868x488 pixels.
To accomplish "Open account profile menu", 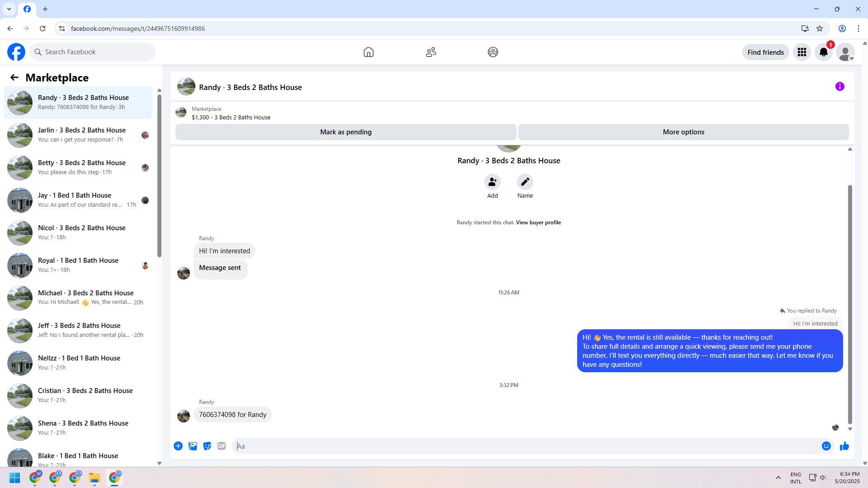I will [x=845, y=52].
